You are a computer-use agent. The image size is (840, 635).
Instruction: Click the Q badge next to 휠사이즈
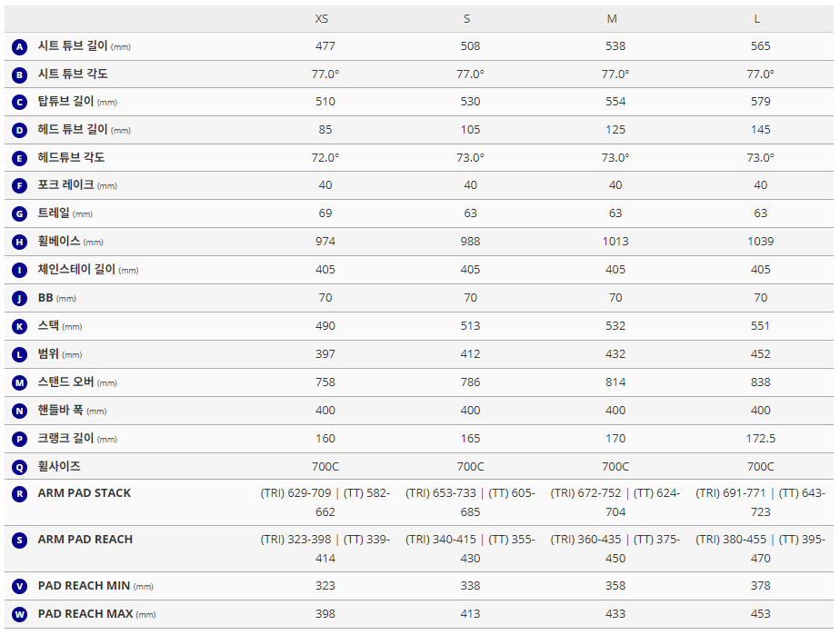[x=20, y=467]
